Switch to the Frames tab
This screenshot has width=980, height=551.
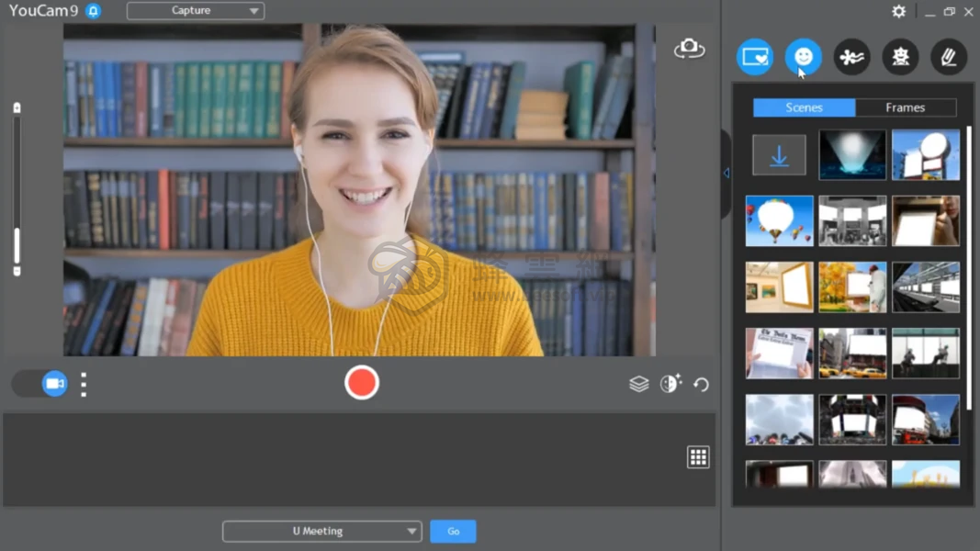tap(905, 107)
